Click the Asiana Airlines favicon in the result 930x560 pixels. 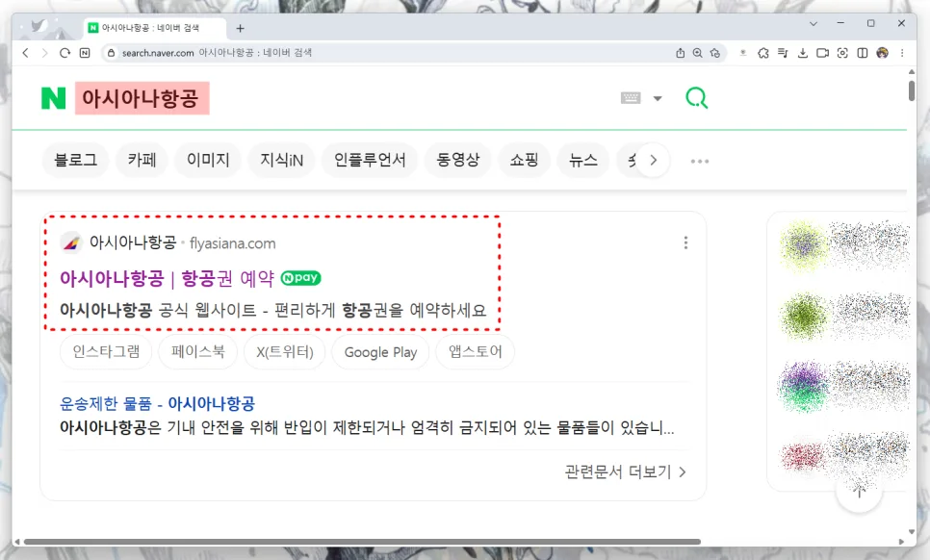coord(71,242)
